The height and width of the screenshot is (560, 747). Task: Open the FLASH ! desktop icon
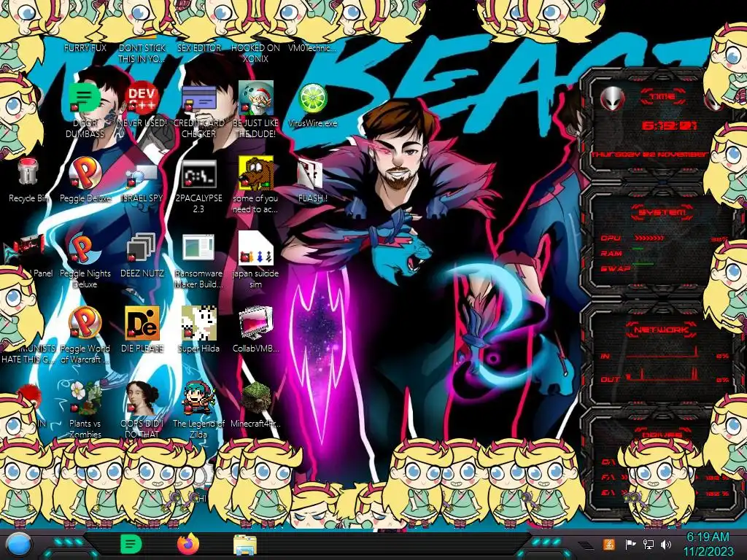(x=311, y=174)
